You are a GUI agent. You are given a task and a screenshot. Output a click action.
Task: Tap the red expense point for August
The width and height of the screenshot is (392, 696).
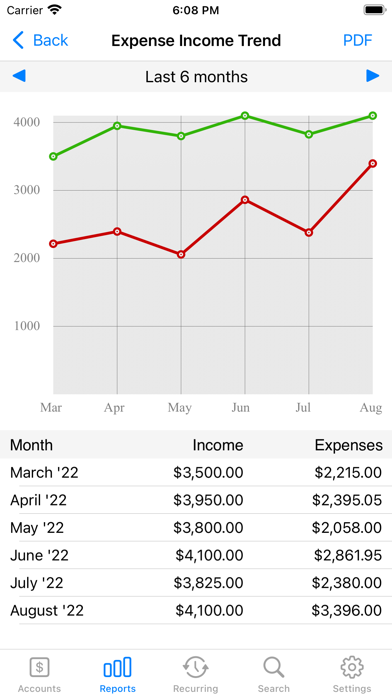(372, 163)
